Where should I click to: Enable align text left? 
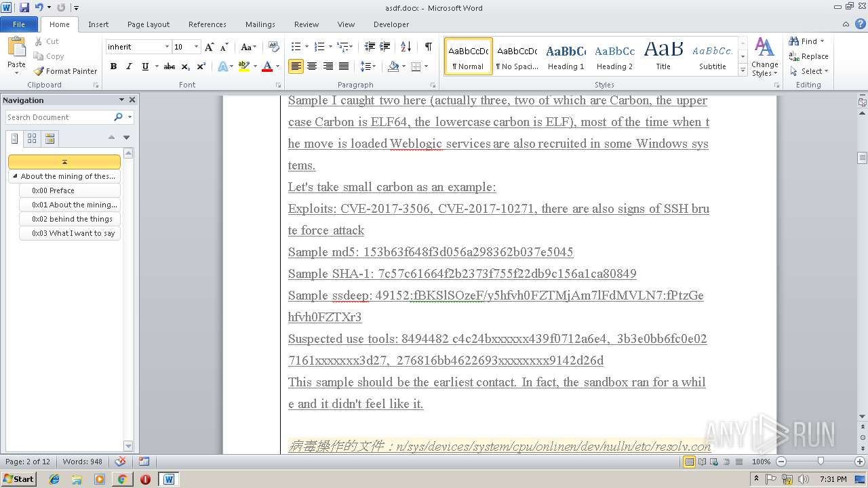[296, 66]
